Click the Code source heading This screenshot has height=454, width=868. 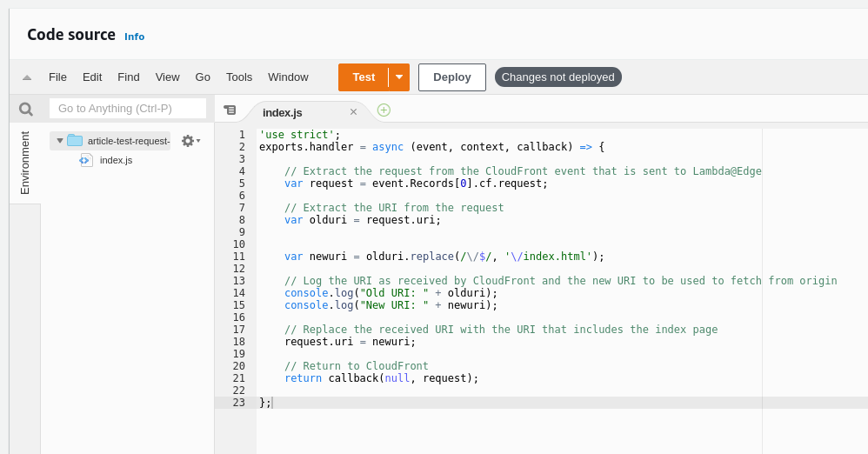pyautogui.click(x=71, y=35)
